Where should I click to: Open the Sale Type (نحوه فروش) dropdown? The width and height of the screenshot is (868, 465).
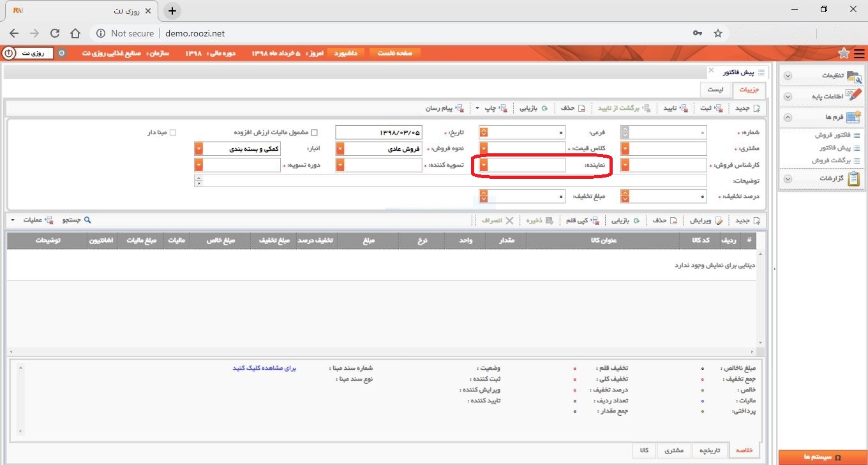(340, 149)
